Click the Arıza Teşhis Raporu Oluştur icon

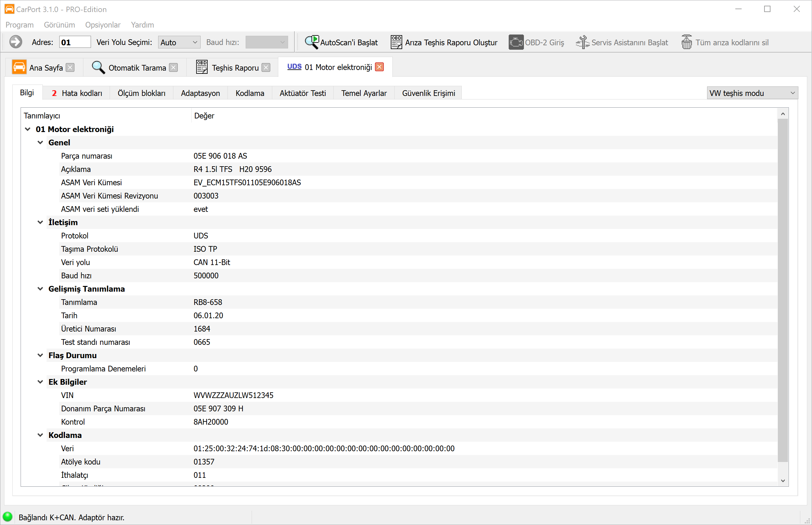(396, 42)
